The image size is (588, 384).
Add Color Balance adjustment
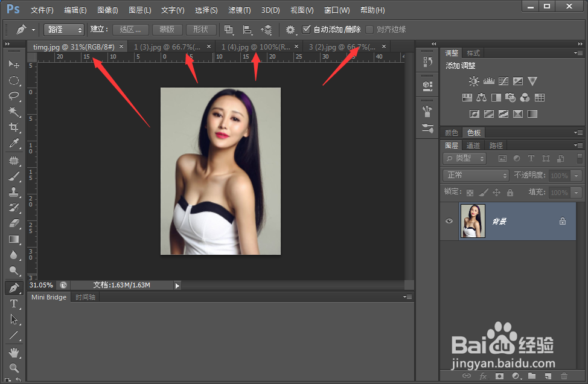(482, 98)
